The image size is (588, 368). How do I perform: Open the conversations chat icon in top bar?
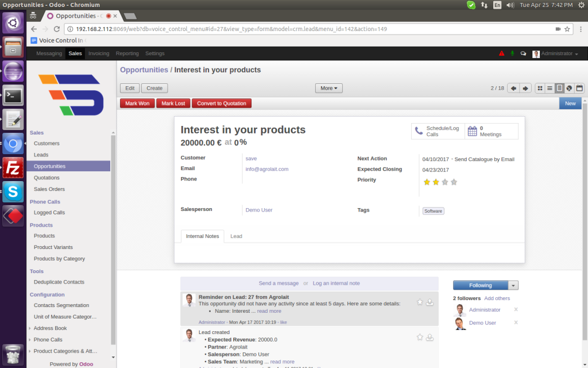click(x=523, y=53)
